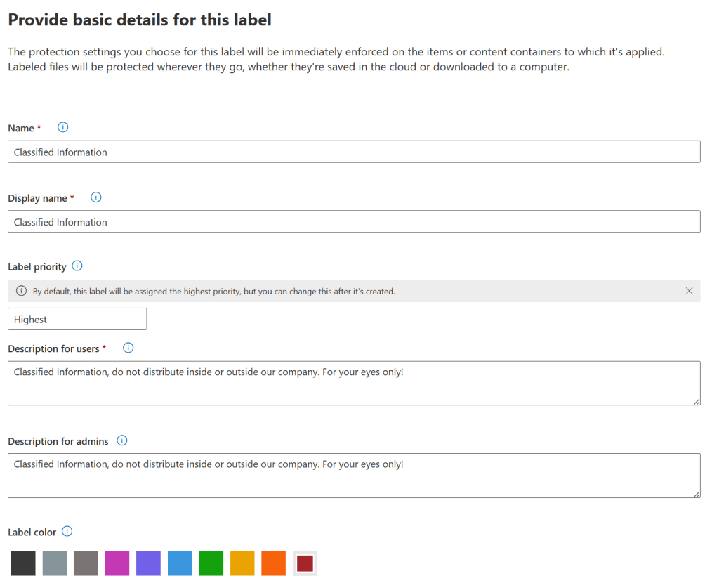Click the resize grip on the users description box
This screenshot has height=588, width=719.
(697, 402)
